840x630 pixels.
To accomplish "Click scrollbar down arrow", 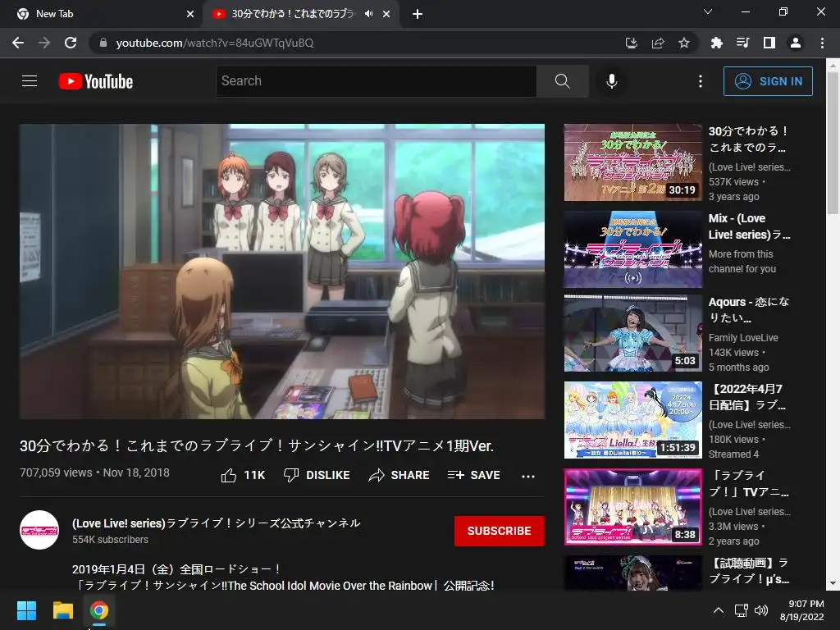I will point(833,583).
